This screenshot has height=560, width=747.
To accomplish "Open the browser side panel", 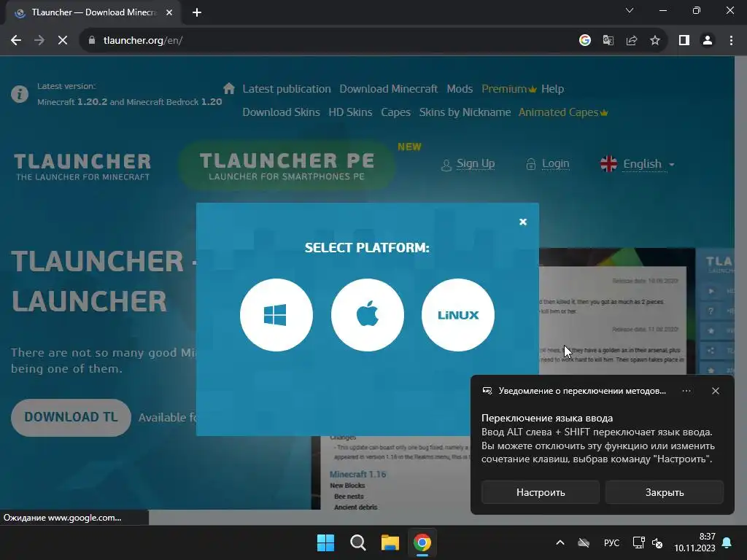I will pos(684,41).
